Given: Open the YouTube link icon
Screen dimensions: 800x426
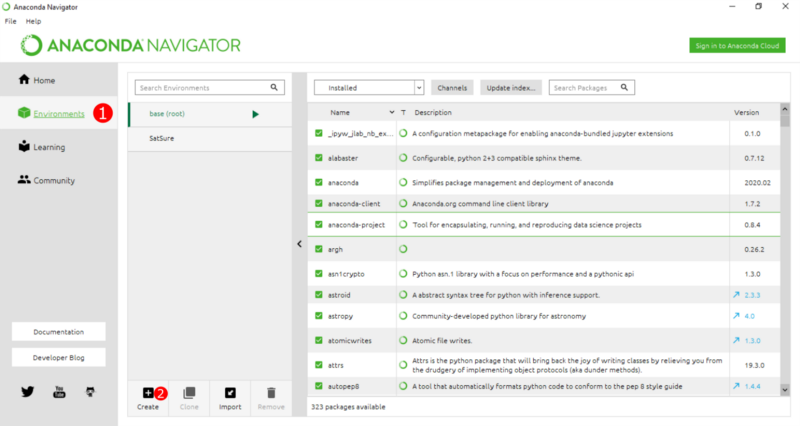Looking at the screenshot, I should (59, 392).
